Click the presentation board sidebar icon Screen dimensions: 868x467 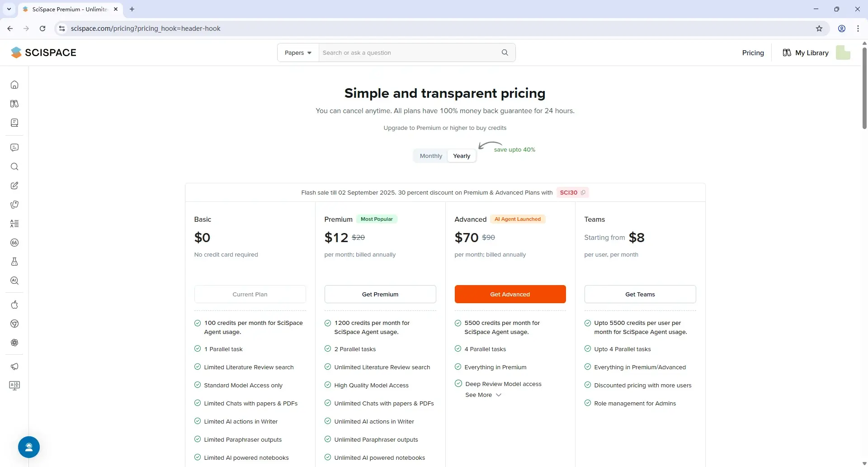coord(14,386)
